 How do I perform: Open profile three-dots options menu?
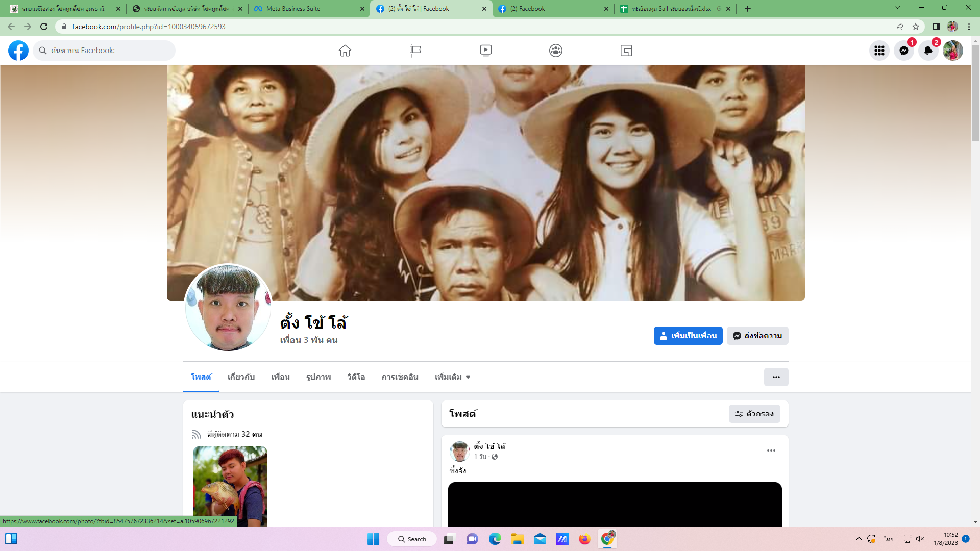pyautogui.click(x=776, y=377)
